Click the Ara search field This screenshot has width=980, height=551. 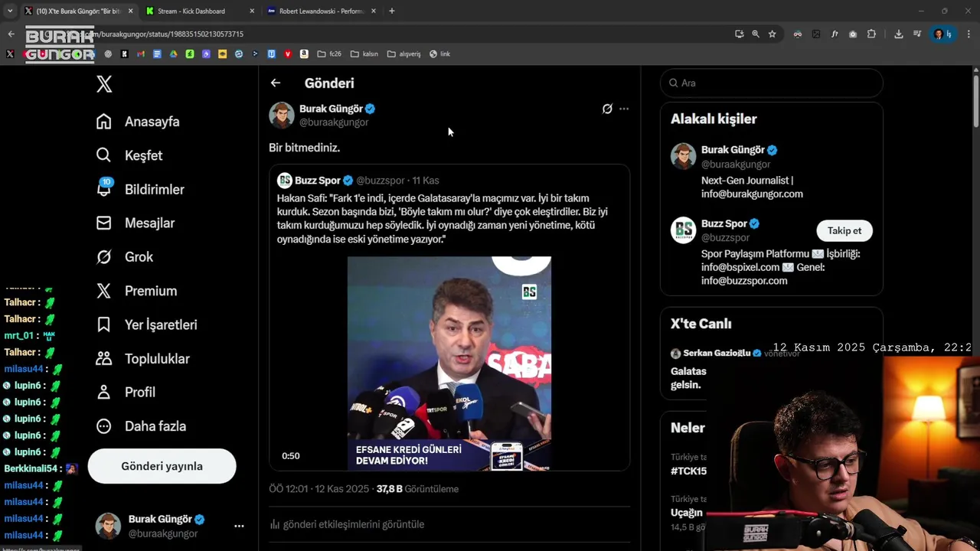773,83
